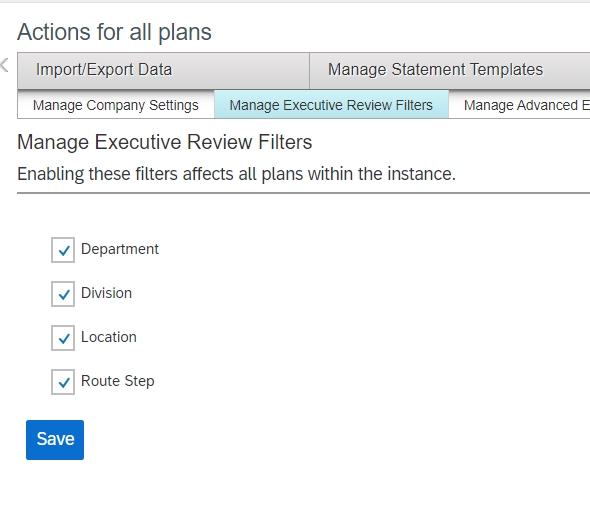Image resolution: width=590 pixels, height=524 pixels.
Task: Click the Division label text
Action: pos(106,293)
